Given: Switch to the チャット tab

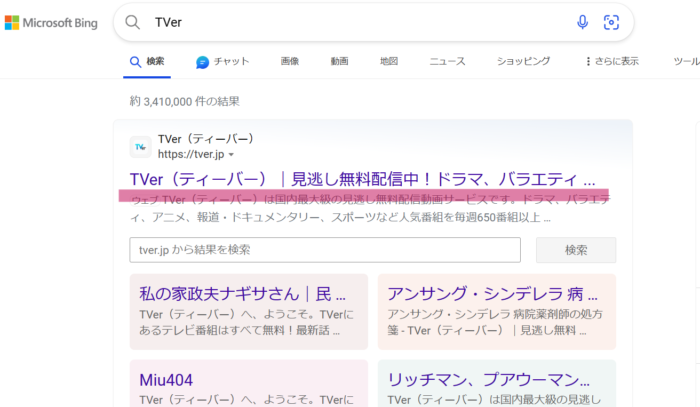Looking at the screenshot, I should 222,62.
